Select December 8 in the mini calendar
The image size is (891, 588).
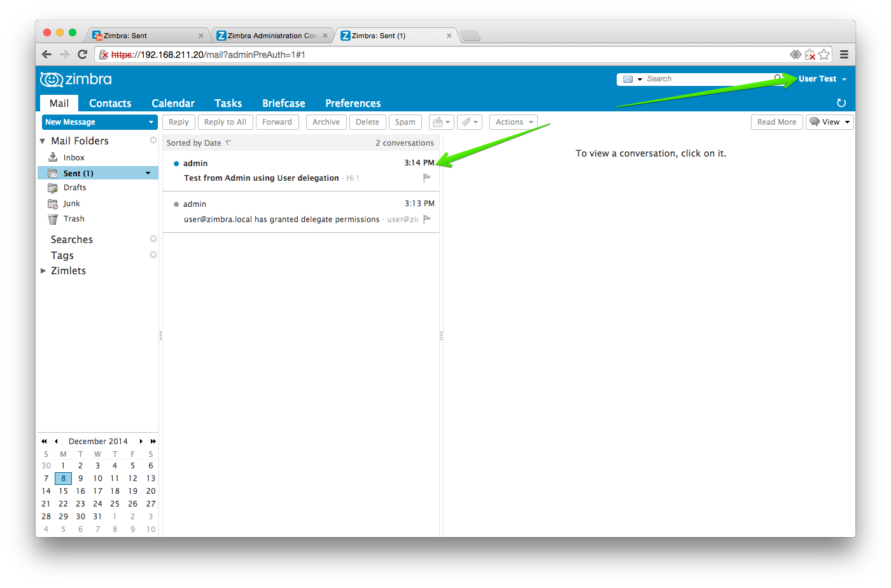pyautogui.click(x=63, y=479)
